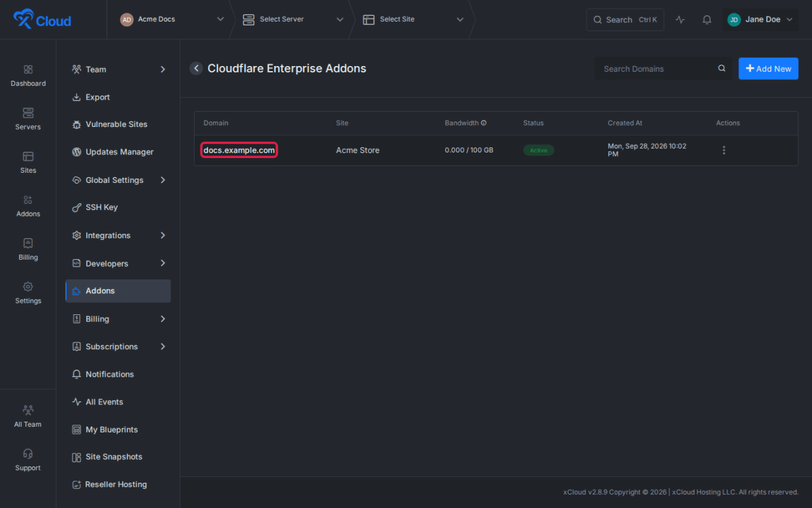Open the Select Site dropdown
Screen dimensions: 812x508
(x=413, y=20)
